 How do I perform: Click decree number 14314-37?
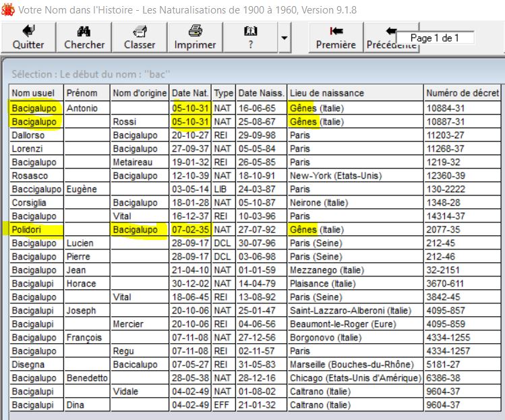tap(463, 216)
